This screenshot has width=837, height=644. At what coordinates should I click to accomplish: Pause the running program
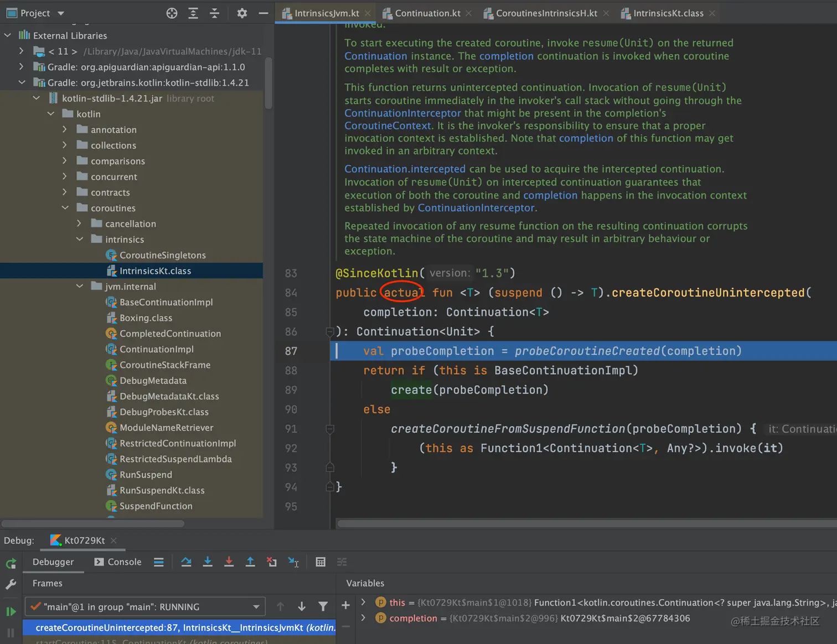coord(11,633)
